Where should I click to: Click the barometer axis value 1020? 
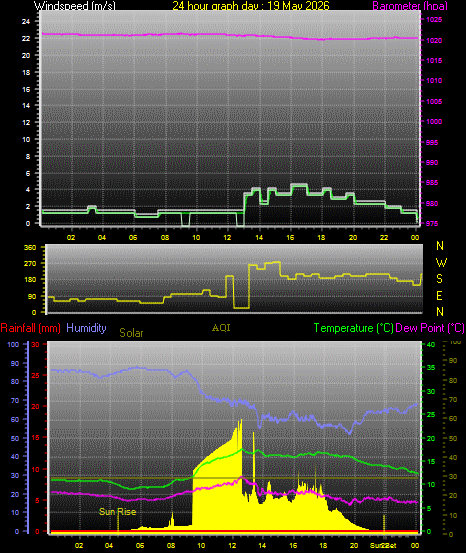click(x=434, y=41)
